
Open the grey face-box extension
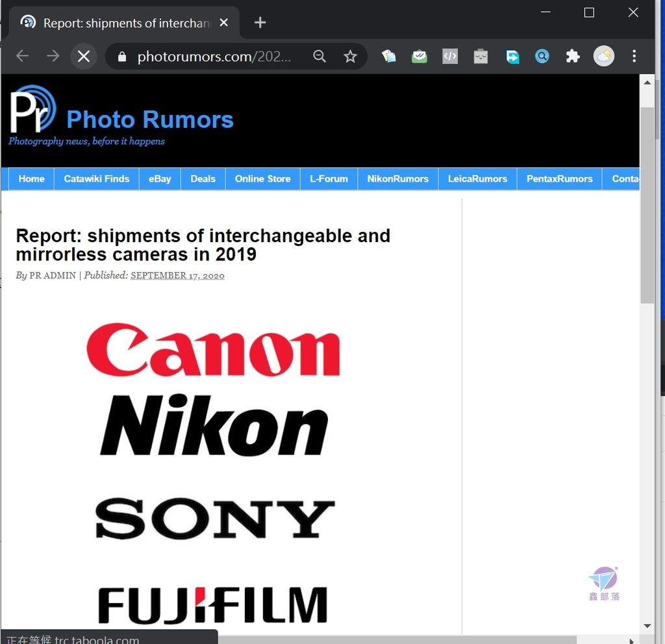pyautogui.click(x=481, y=56)
